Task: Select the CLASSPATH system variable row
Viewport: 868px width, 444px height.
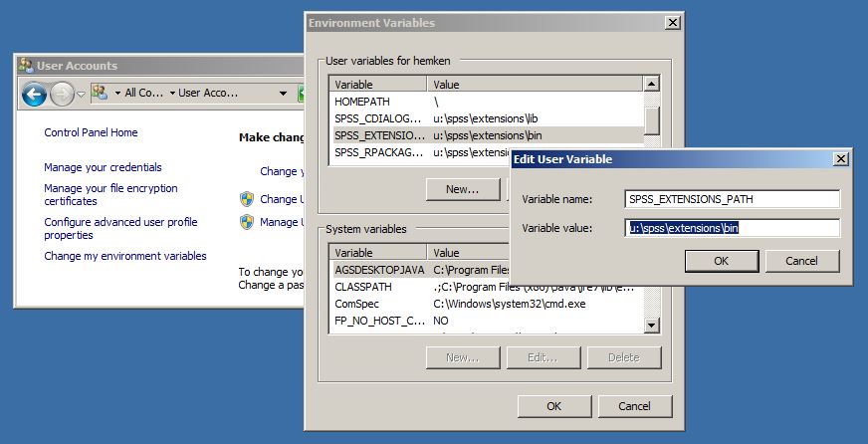Action: (x=488, y=287)
